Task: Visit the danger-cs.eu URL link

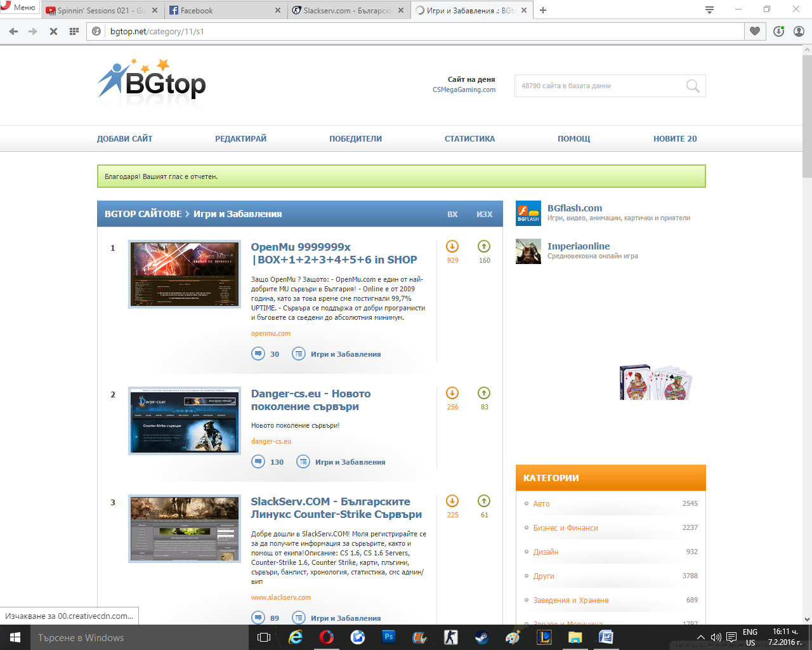Action: [x=271, y=441]
